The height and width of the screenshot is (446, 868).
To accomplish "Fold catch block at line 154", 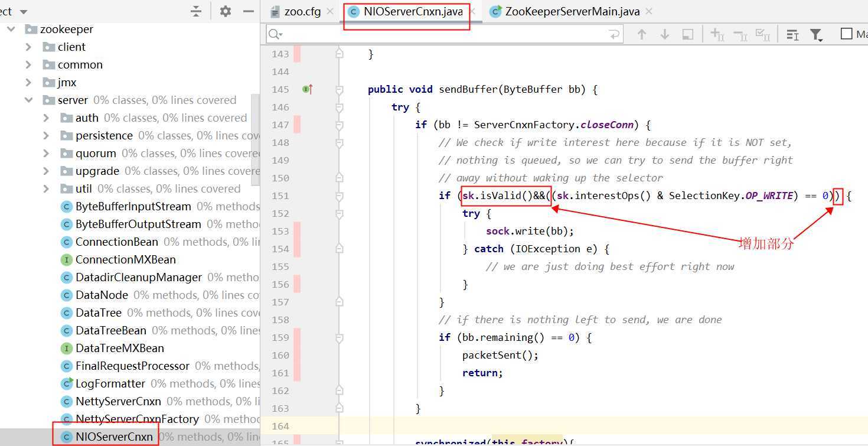I will tap(339, 249).
